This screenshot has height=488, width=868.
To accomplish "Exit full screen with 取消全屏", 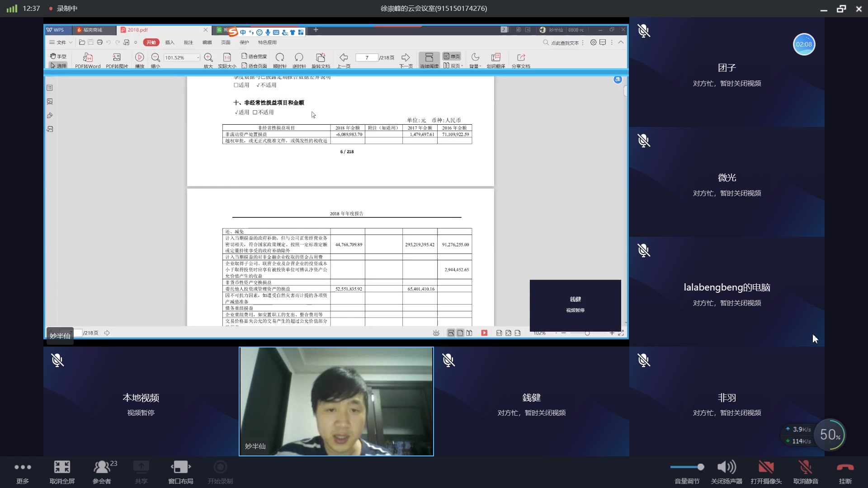I will point(62,472).
